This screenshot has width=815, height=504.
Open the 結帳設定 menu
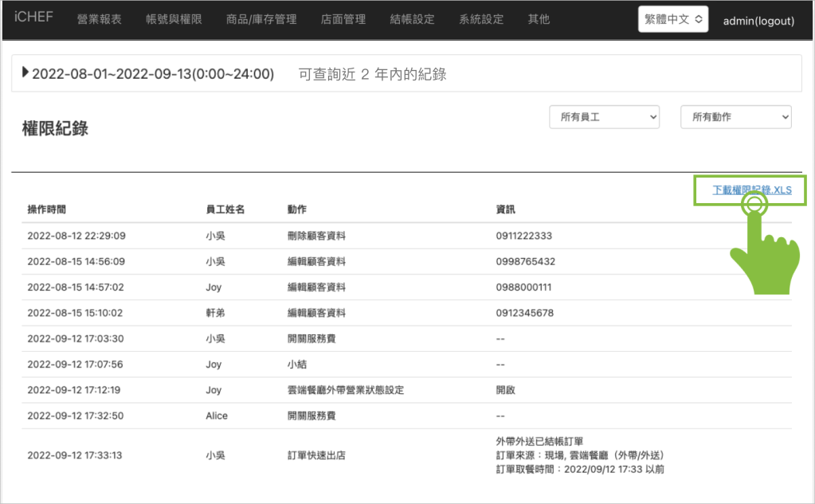(413, 19)
